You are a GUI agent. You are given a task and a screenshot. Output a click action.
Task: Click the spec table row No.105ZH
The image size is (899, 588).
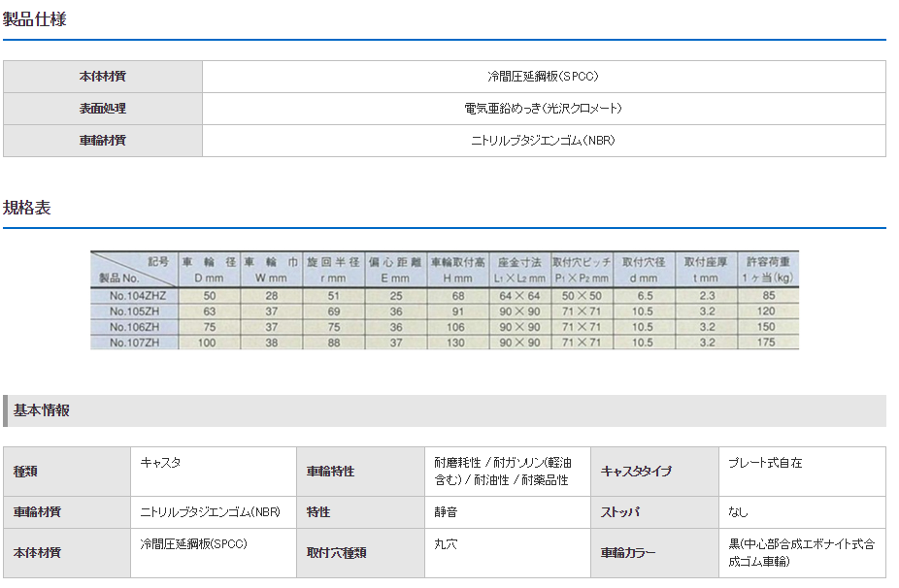(x=445, y=311)
